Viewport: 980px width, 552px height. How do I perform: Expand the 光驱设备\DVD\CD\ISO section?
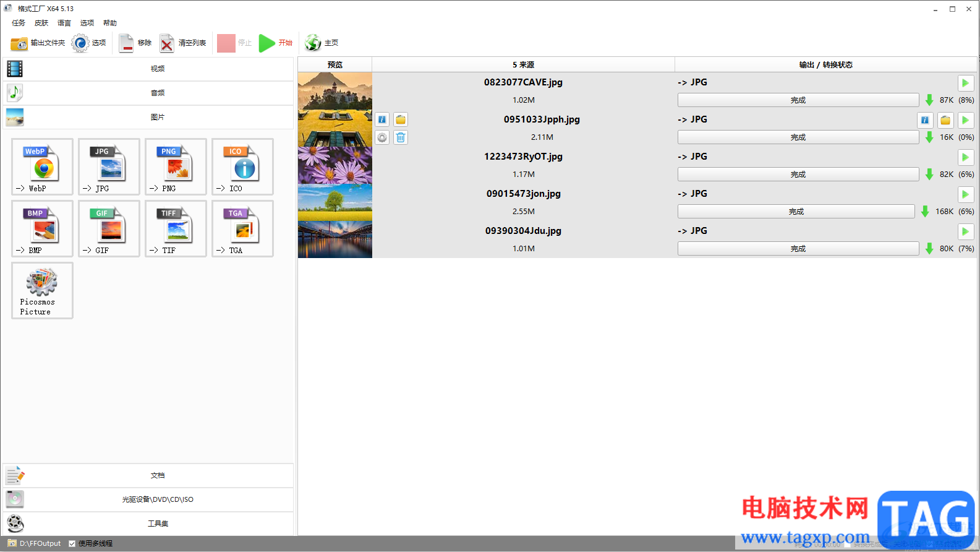pos(148,499)
